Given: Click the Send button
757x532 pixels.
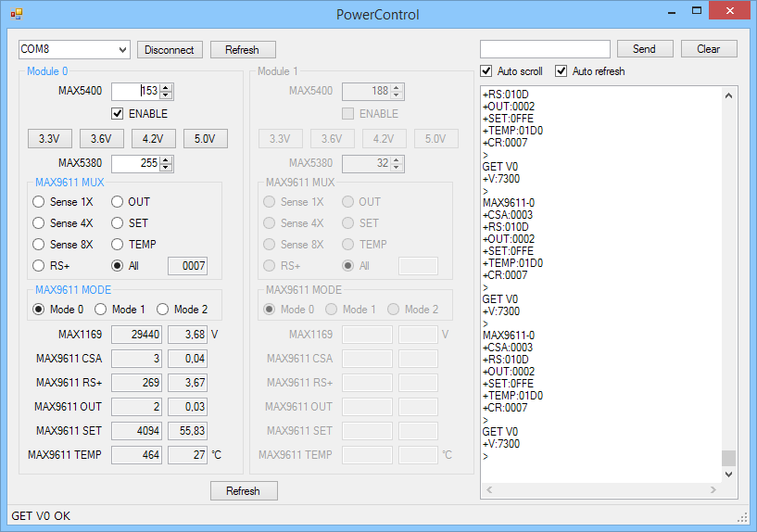Looking at the screenshot, I should (645, 49).
